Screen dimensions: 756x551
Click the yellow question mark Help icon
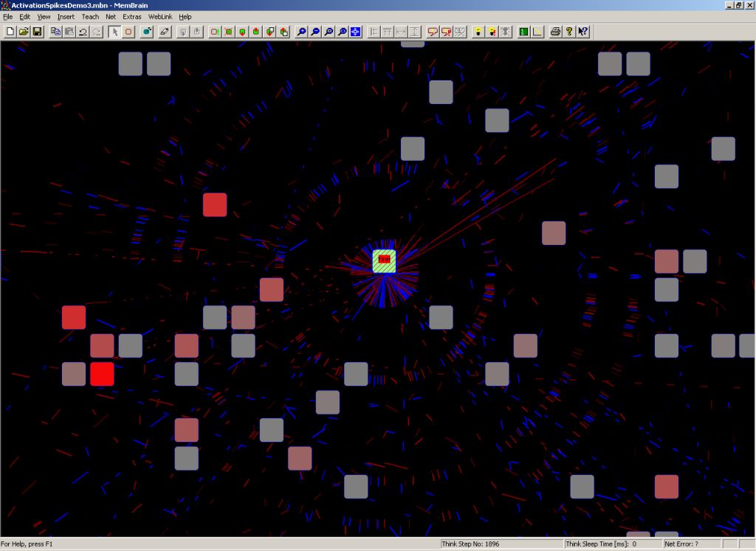pyautogui.click(x=569, y=32)
